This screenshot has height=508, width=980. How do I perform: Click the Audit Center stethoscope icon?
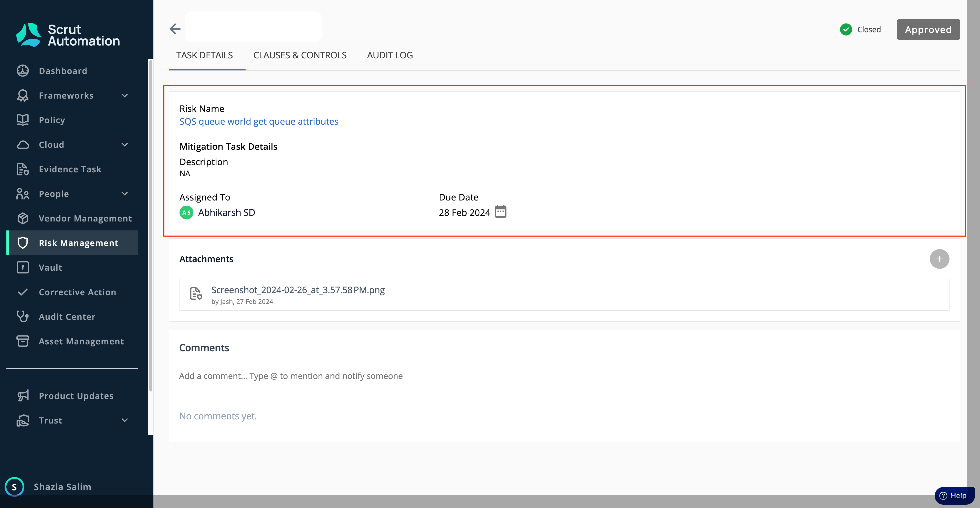(x=23, y=316)
